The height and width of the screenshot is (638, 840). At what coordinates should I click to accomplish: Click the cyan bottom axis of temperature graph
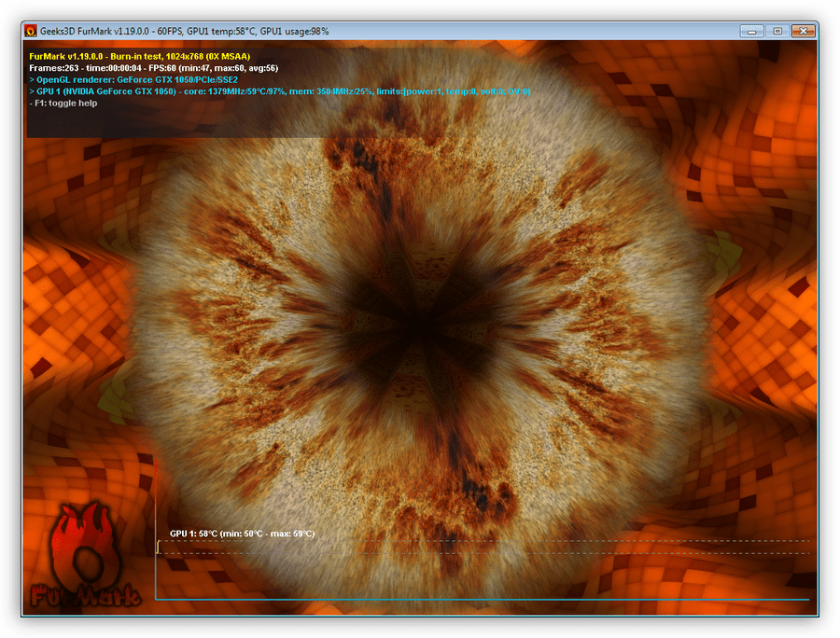482,599
